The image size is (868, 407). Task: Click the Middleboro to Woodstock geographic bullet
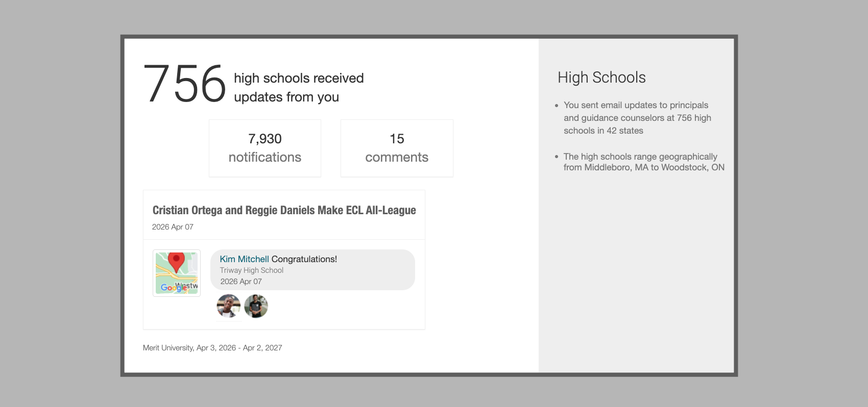pyautogui.click(x=643, y=162)
